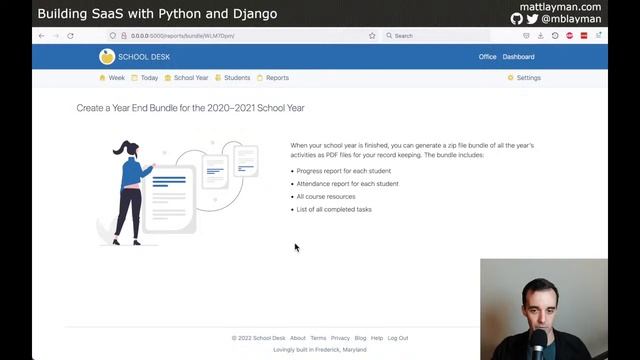Switch to the Today tab

pyautogui.click(x=149, y=78)
